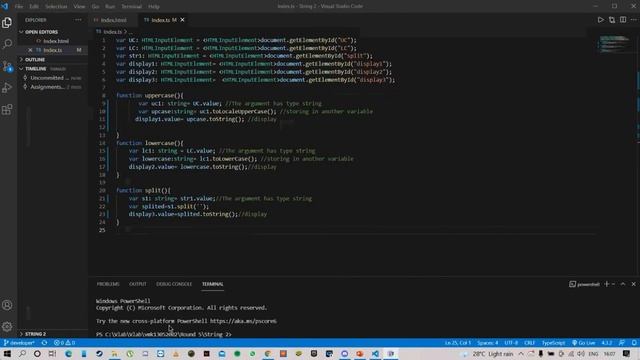Viewport: 640px width, 360px height.
Task: Click the Run Code play icon
Action: [x=600, y=20]
